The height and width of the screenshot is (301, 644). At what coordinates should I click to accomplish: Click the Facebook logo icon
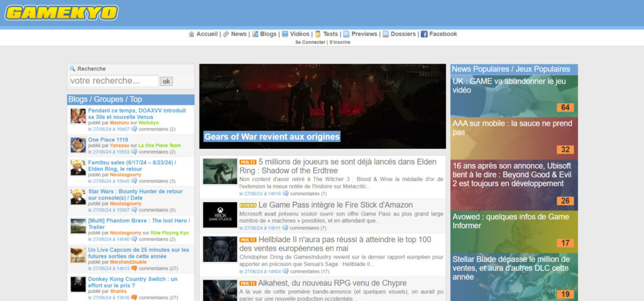[x=425, y=34]
